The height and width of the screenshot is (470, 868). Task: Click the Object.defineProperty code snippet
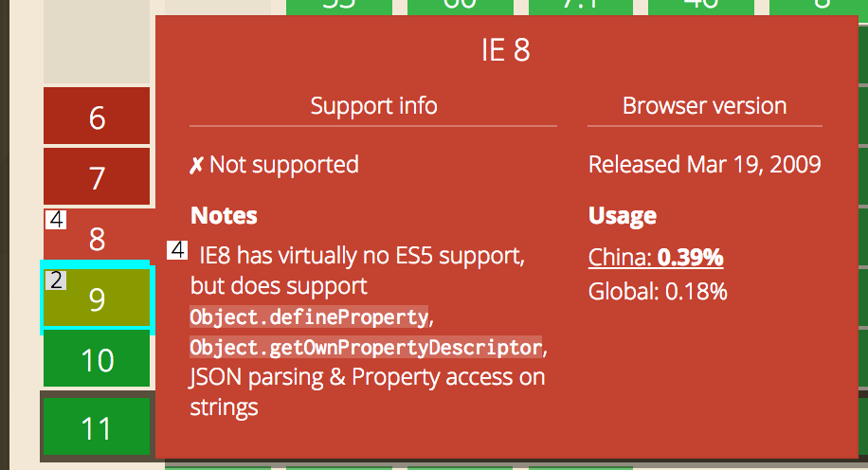tap(309, 316)
